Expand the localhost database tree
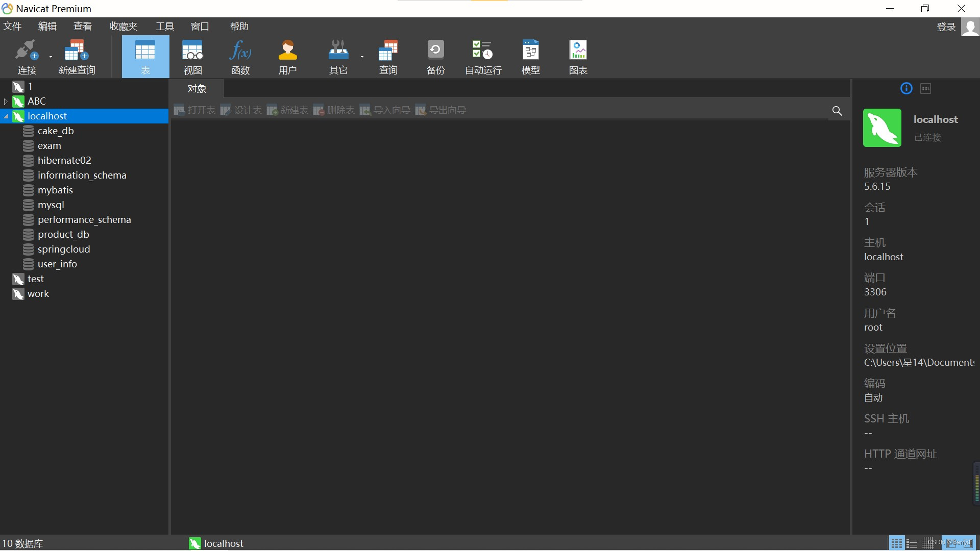This screenshot has width=980, height=551. 5,116
